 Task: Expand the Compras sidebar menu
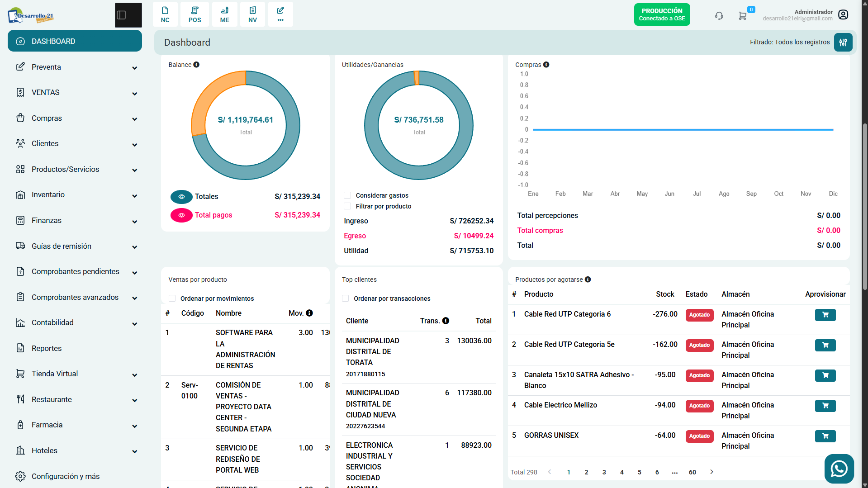tap(75, 118)
